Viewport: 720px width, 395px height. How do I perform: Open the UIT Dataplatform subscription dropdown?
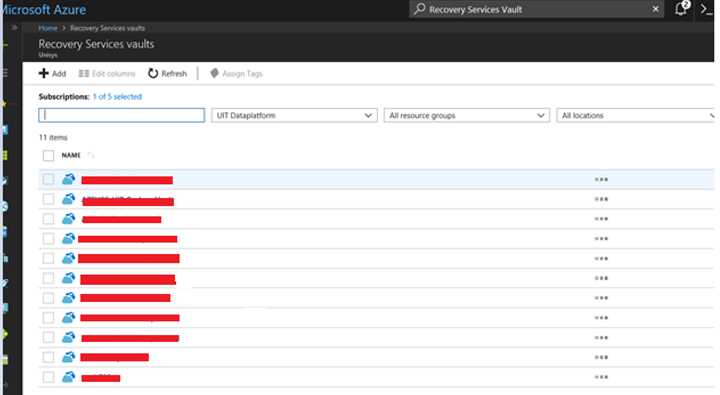[294, 115]
